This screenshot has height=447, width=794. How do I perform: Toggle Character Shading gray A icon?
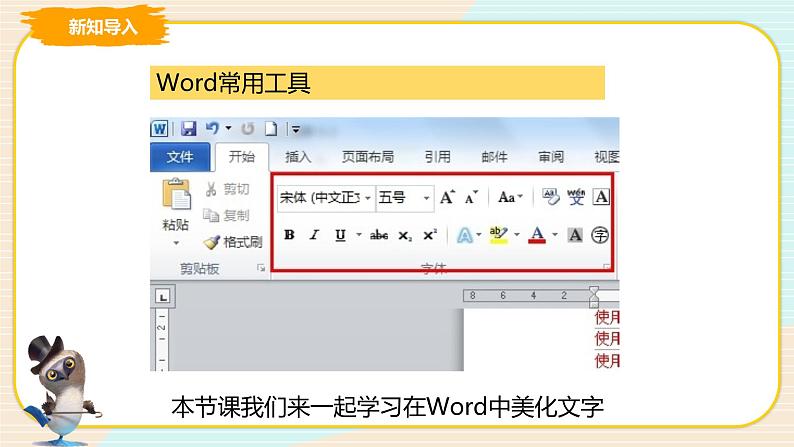[x=575, y=235]
